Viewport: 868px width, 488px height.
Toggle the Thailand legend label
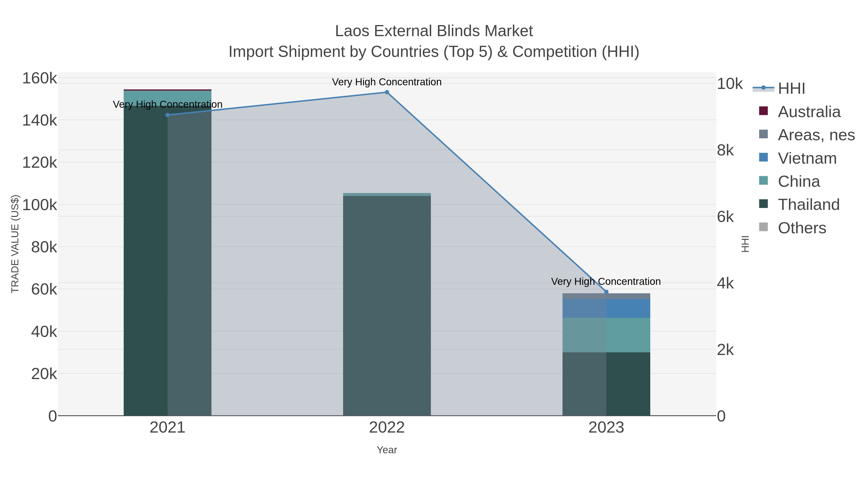(809, 204)
